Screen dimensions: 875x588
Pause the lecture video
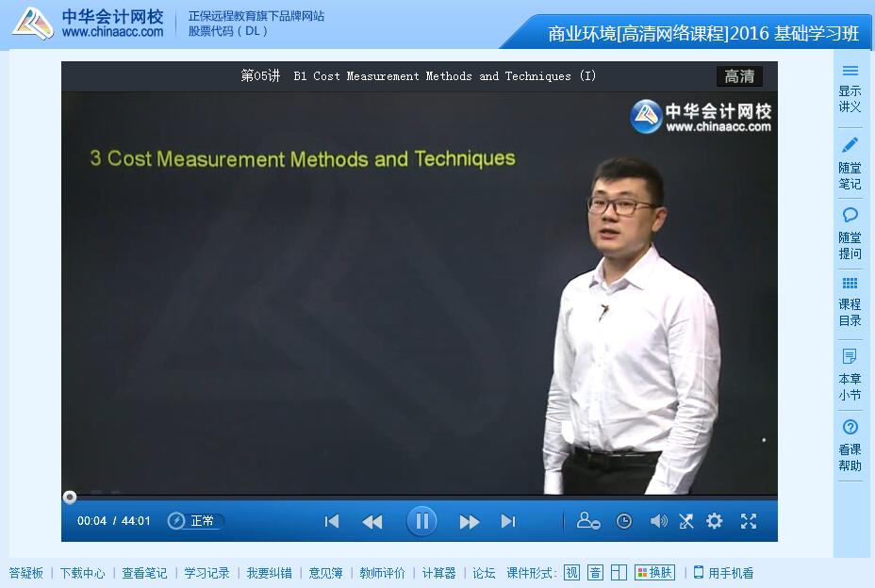[421, 521]
